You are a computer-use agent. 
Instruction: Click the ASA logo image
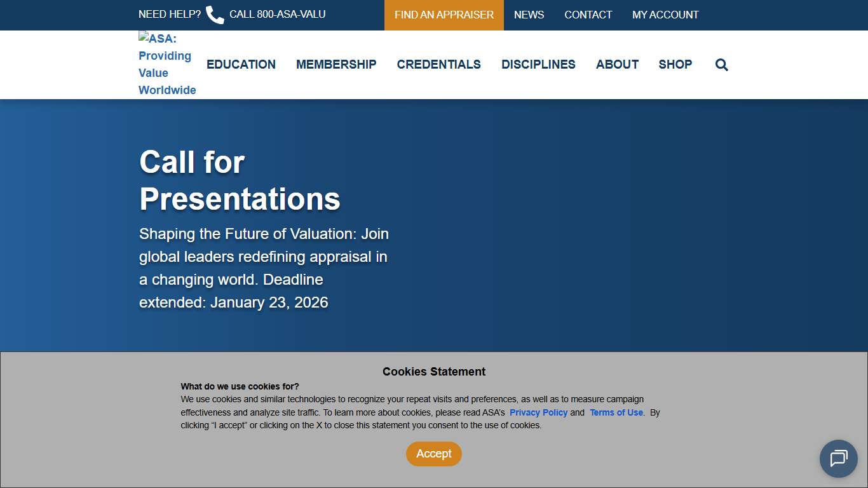(167, 64)
